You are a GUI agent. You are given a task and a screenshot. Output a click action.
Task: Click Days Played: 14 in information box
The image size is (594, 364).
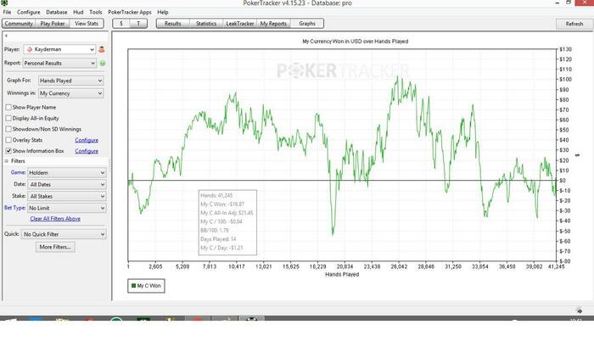[x=218, y=239]
